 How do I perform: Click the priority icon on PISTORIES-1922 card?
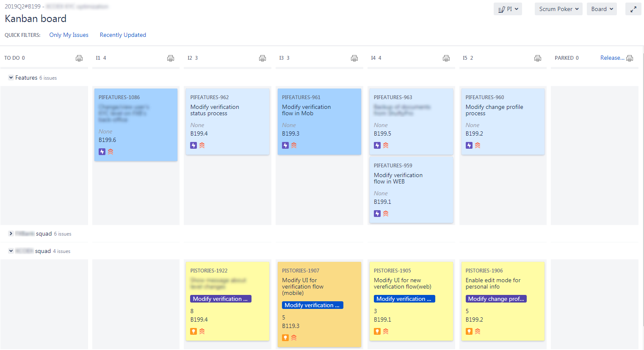pos(202,331)
